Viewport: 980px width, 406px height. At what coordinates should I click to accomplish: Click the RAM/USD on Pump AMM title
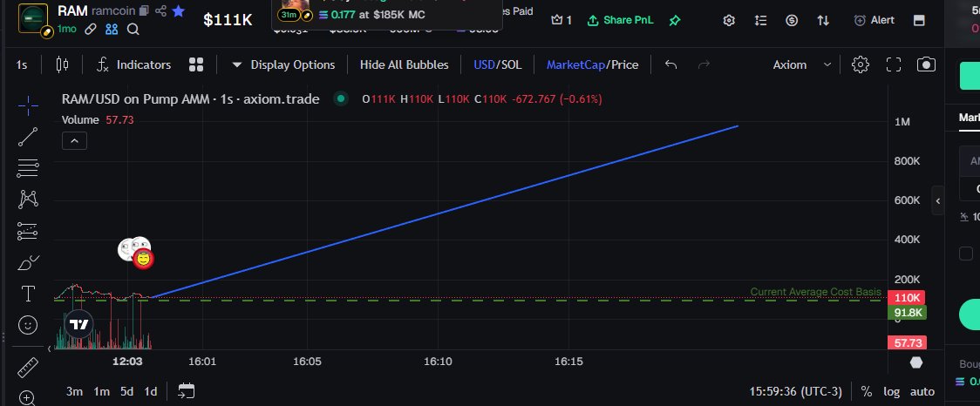(191, 98)
